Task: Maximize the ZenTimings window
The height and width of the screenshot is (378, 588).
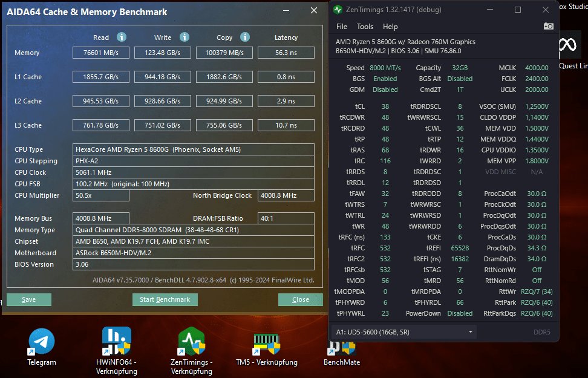Action: click(517, 10)
